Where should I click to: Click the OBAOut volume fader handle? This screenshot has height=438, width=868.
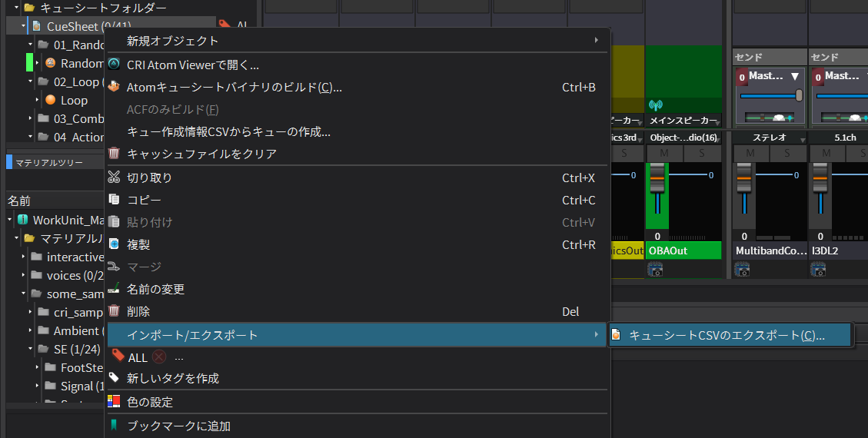tap(657, 178)
